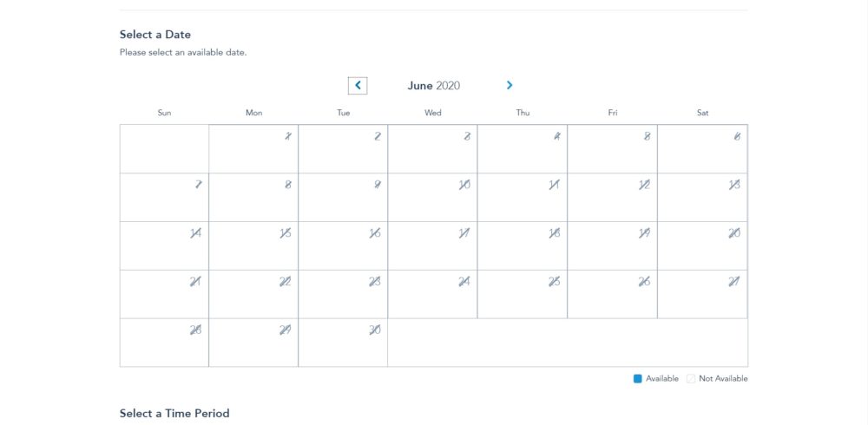Viewport: 868px width, 425px height.
Task: Choose June 28 on the calendar
Action: click(x=164, y=343)
